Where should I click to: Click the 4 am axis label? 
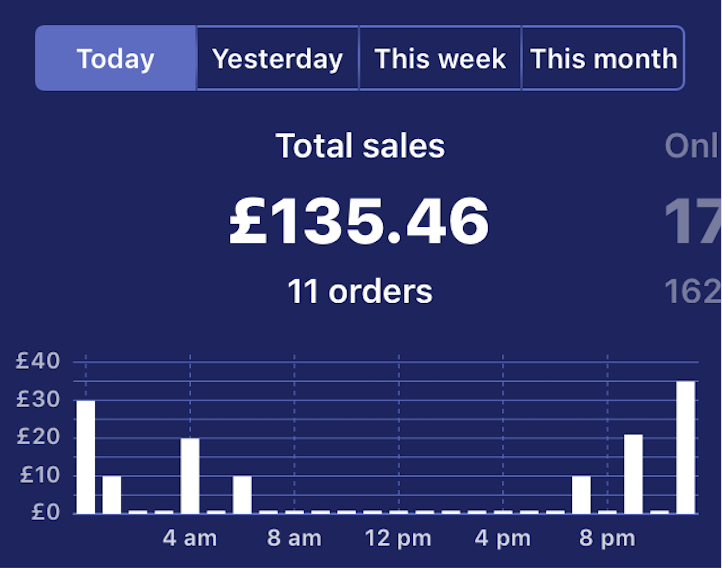pyautogui.click(x=190, y=539)
